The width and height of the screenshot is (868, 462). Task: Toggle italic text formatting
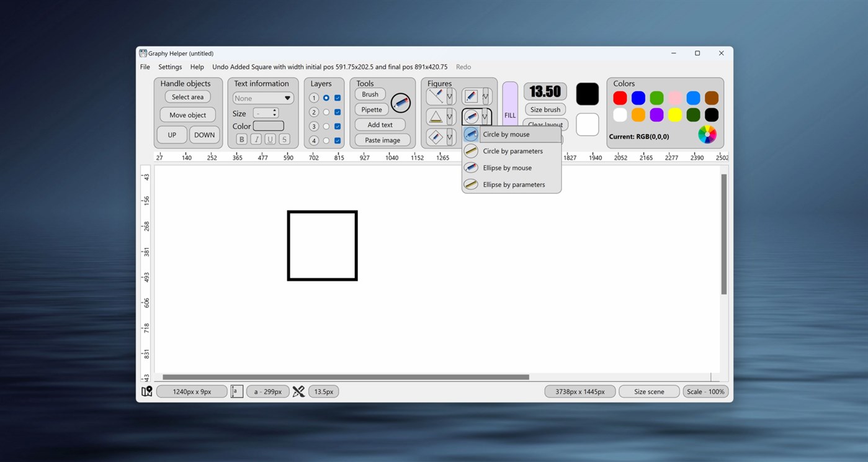[256, 139]
